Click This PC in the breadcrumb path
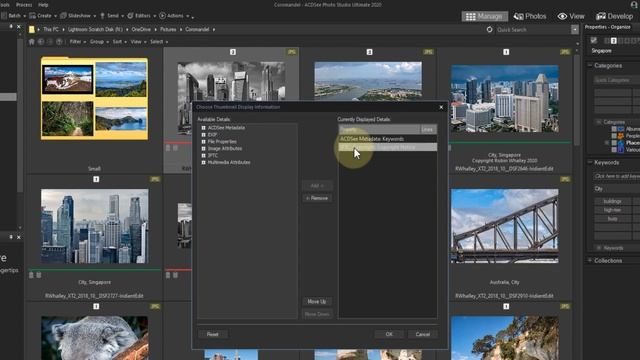640x360 pixels. (x=51, y=29)
